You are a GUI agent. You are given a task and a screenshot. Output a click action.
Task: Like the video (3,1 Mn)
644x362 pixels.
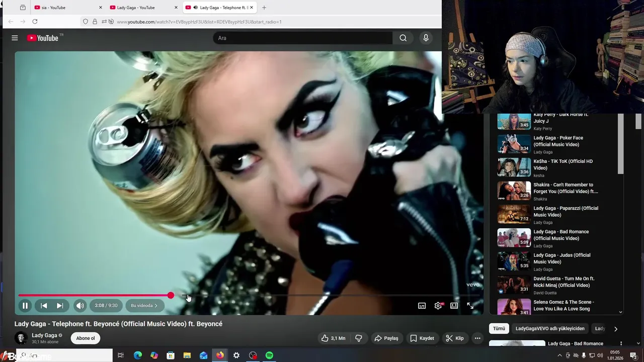pos(333,338)
